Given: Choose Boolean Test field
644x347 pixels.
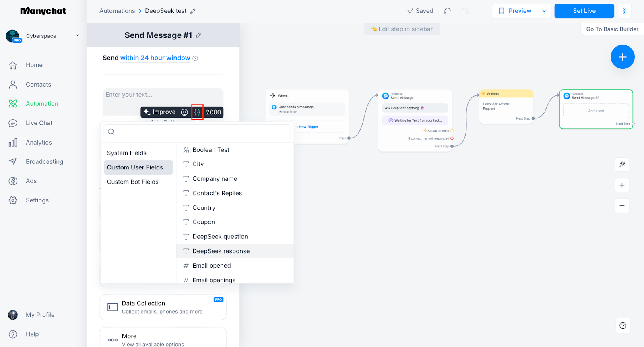Looking at the screenshot, I should [235, 150].
